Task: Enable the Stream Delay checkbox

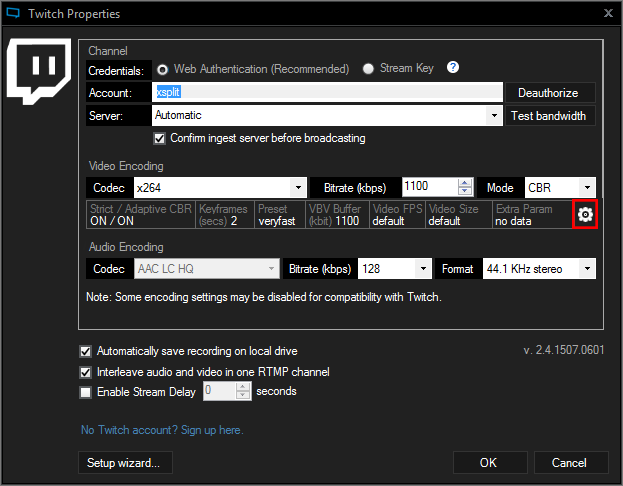Action: point(85,392)
